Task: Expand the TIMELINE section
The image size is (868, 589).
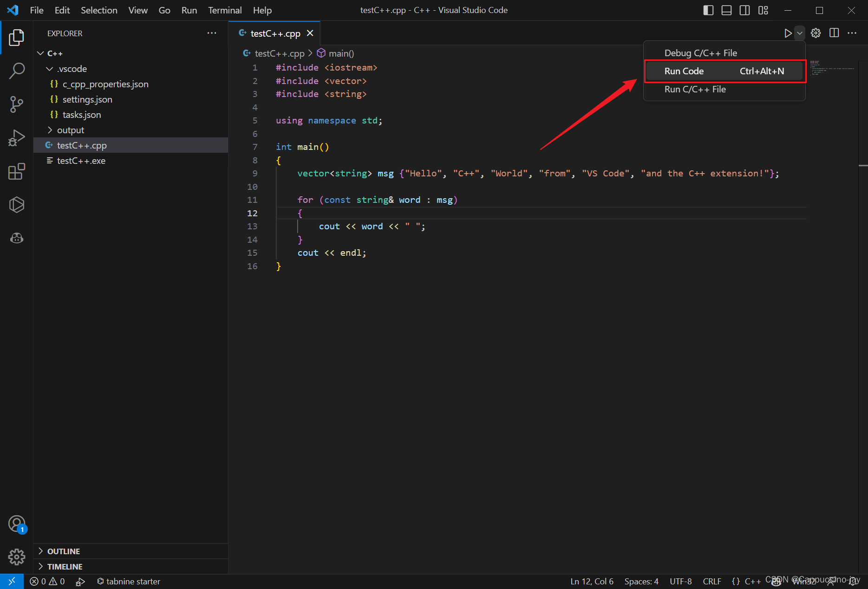Action: click(x=131, y=566)
